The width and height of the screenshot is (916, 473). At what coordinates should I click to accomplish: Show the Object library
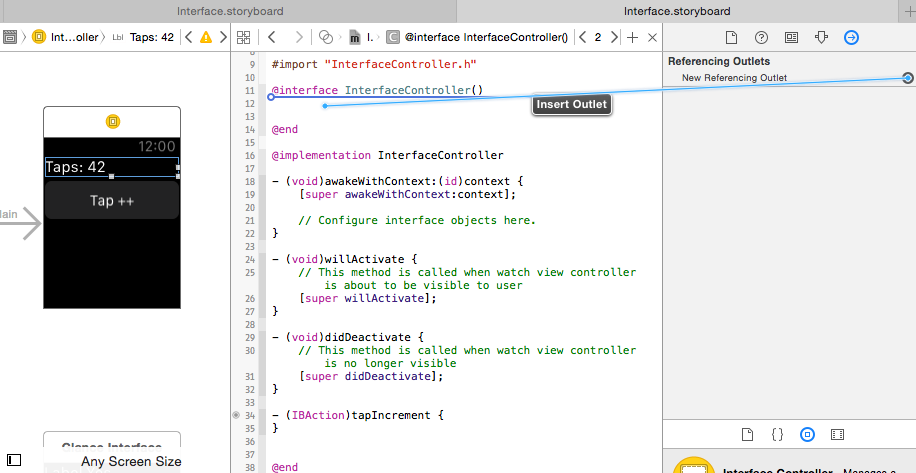point(807,434)
